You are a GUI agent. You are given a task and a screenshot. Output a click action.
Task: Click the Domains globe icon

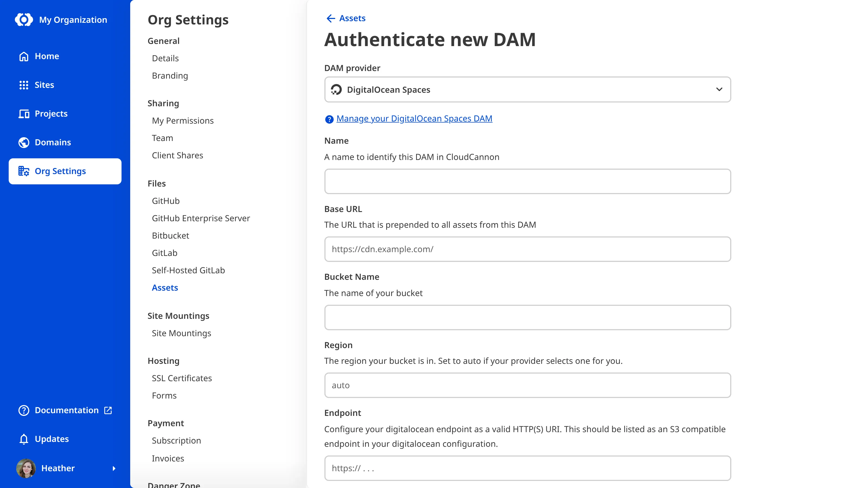tap(24, 142)
